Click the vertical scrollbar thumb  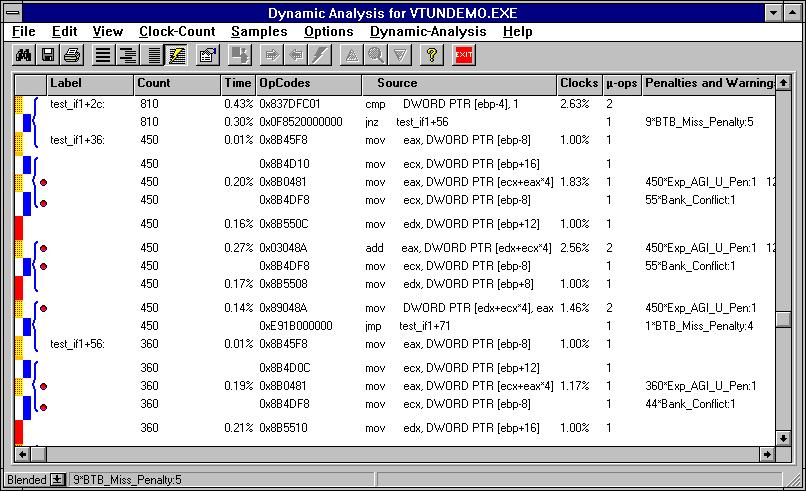pyautogui.click(x=783, y=319)
